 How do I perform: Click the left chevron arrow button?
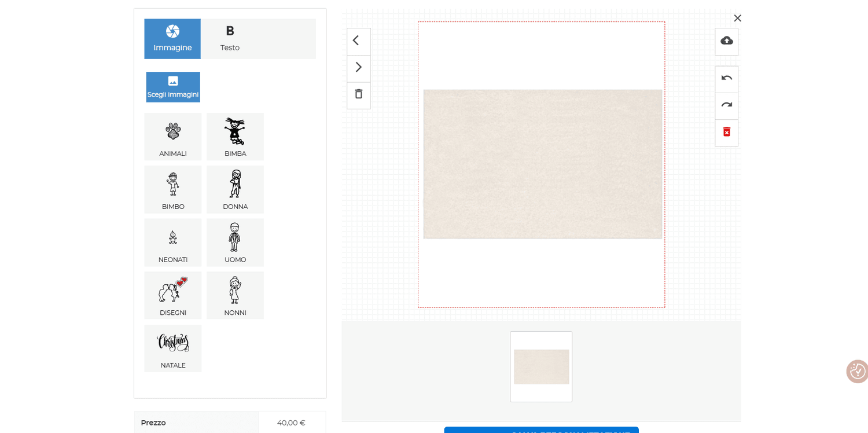click(358, 41)
